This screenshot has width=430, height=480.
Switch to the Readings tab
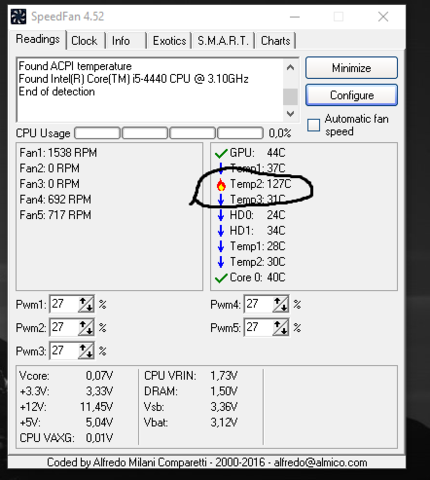[x=38, y=39]
